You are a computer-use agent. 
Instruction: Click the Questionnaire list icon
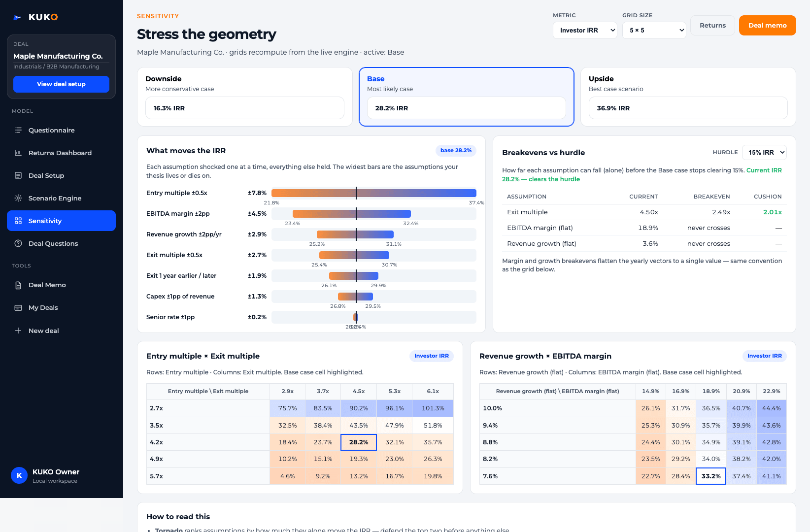[18, 130]
